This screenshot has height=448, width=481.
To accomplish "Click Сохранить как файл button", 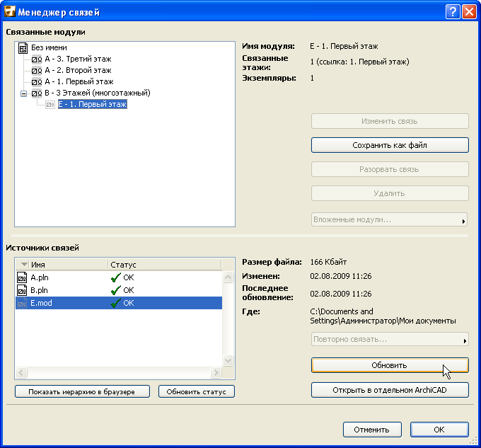I will tap(390, 145).
